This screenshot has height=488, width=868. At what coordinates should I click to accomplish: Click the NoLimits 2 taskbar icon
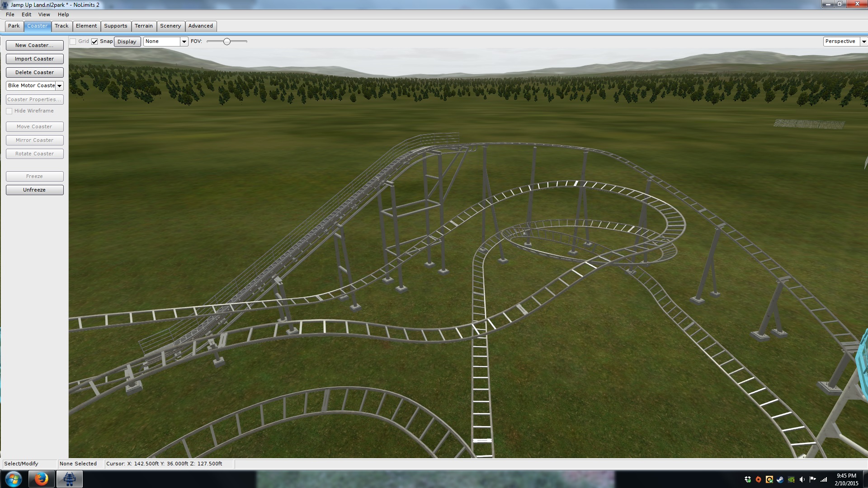pyautogui.click(x=69, y=479)
